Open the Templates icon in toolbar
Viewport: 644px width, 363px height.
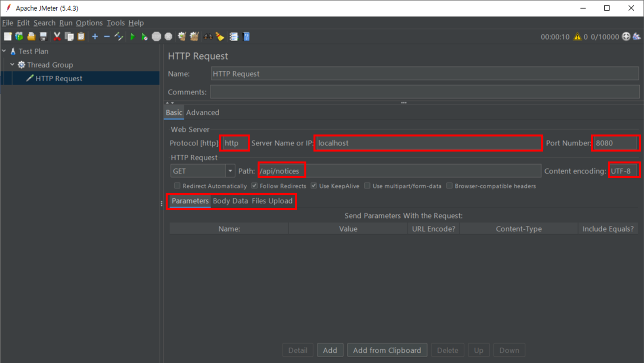tap(19, 37)
